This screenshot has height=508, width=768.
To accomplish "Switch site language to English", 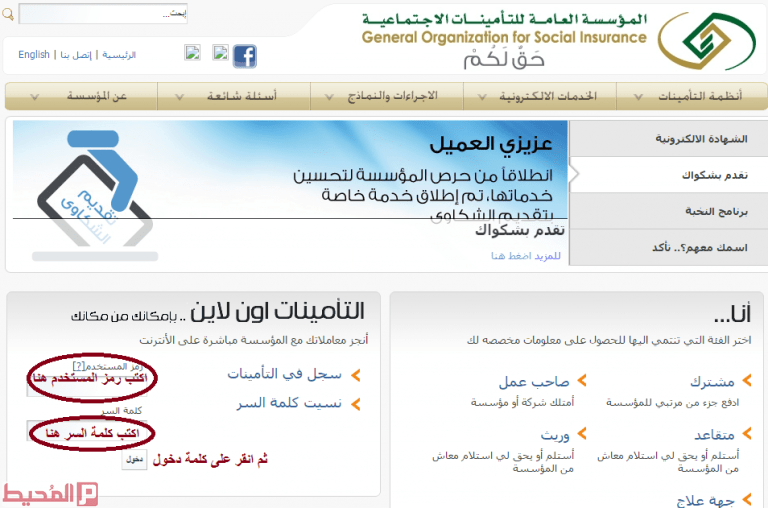I will coord(34,54).
